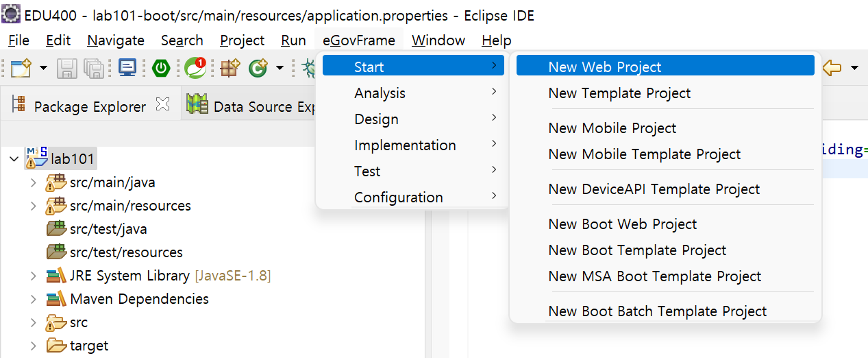Screen dimensions: 868x358
Task: Open dropdown arrow next to New wizard icon
Action: coord(43,67)
